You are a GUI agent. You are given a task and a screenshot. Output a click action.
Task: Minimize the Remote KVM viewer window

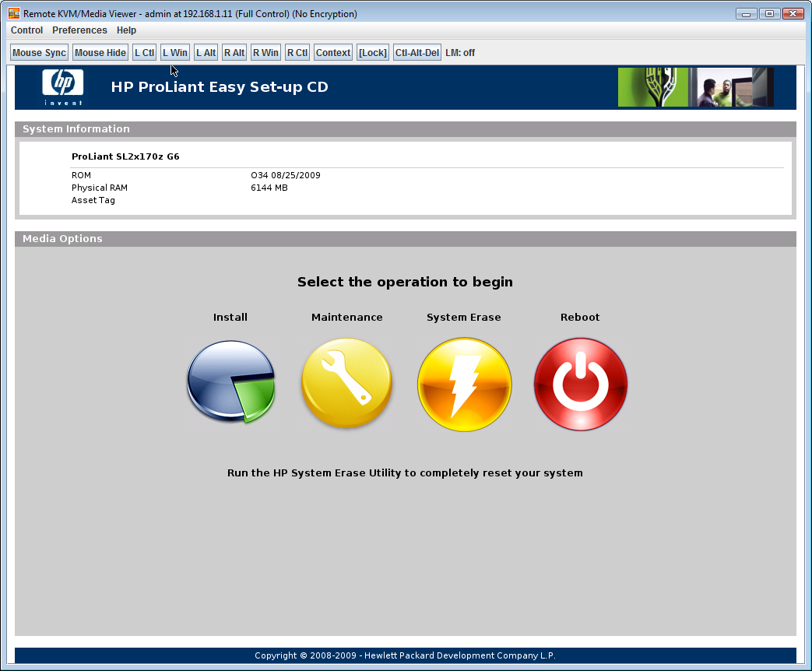(747, 13)
